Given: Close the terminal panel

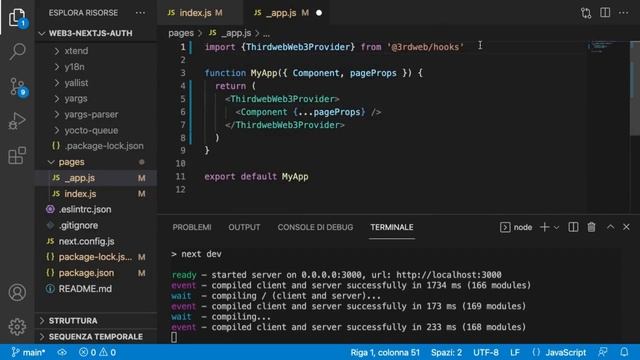Looking at the screenshot, I should (626, 227).
